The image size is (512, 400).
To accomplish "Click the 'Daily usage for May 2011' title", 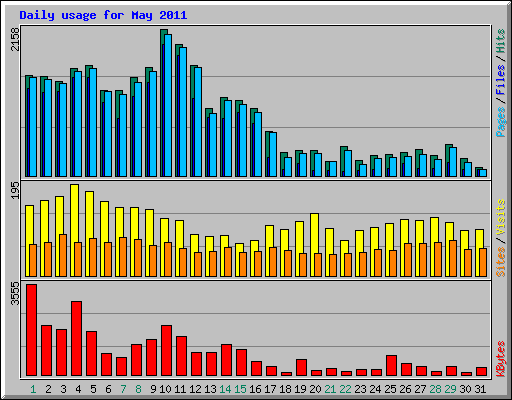I will [103, 15].
